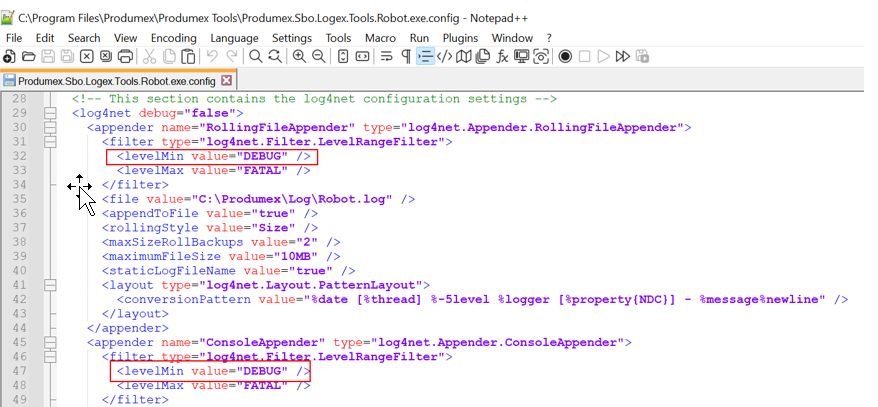Collapse the filter fold at line 46
The image size is (878, 407).
[50, 357]
